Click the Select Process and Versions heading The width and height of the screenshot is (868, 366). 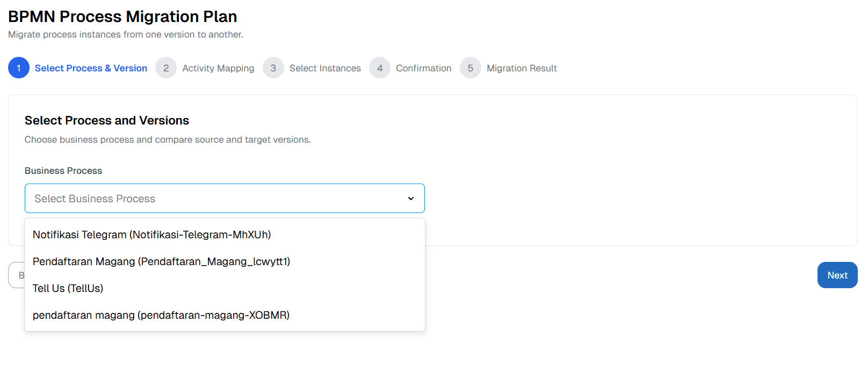(x=107, y=120)
